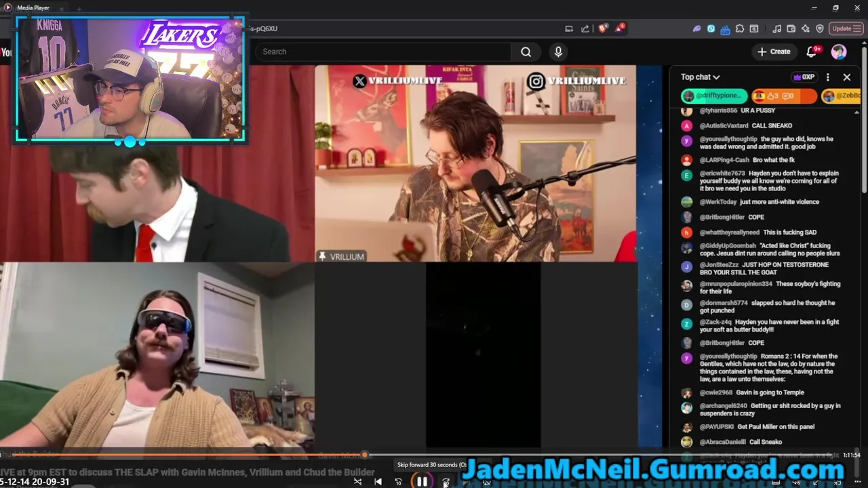
Task: Click the webcam overlay thumbnail
Action: pos(130,79)
